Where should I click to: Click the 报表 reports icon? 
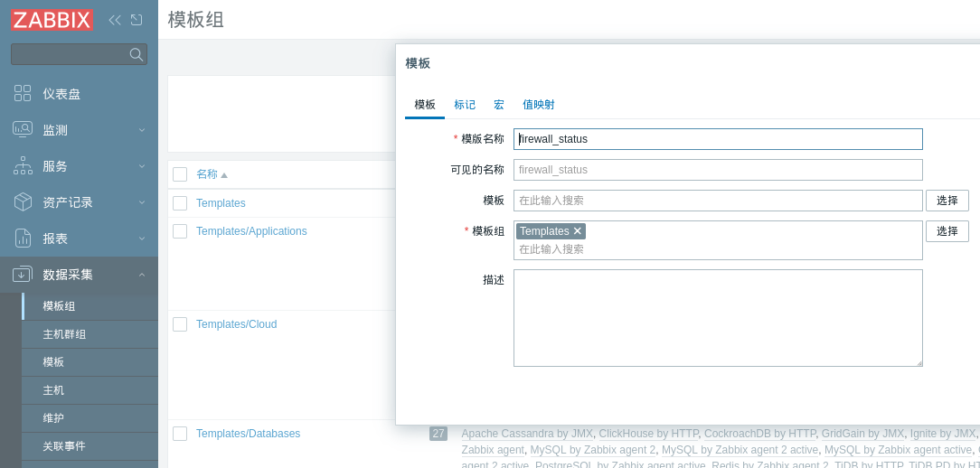point(23,239)
